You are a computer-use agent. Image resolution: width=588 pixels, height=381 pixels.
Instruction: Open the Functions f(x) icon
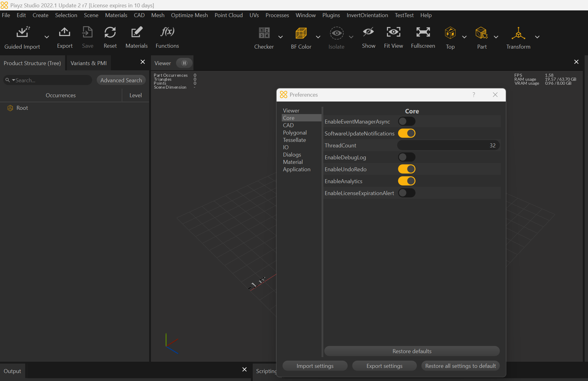[x=167, y=32]
